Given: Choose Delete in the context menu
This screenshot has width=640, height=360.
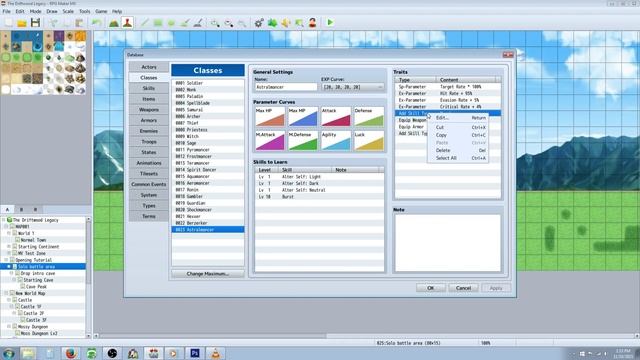Looking at the screenshot, I should (x=458, y=150).
